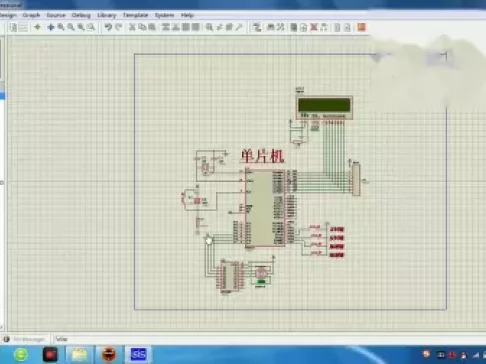This screenshot has height=364, width=486.
Task: Click the Redo arrow icon
Action: (x=118, y=27)
